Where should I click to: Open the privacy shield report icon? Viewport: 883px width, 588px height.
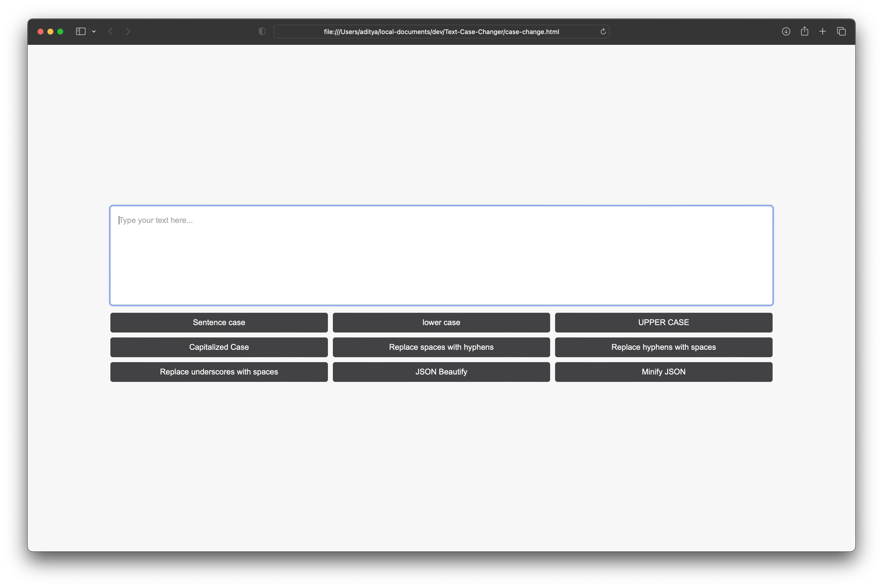pos(262,32)
